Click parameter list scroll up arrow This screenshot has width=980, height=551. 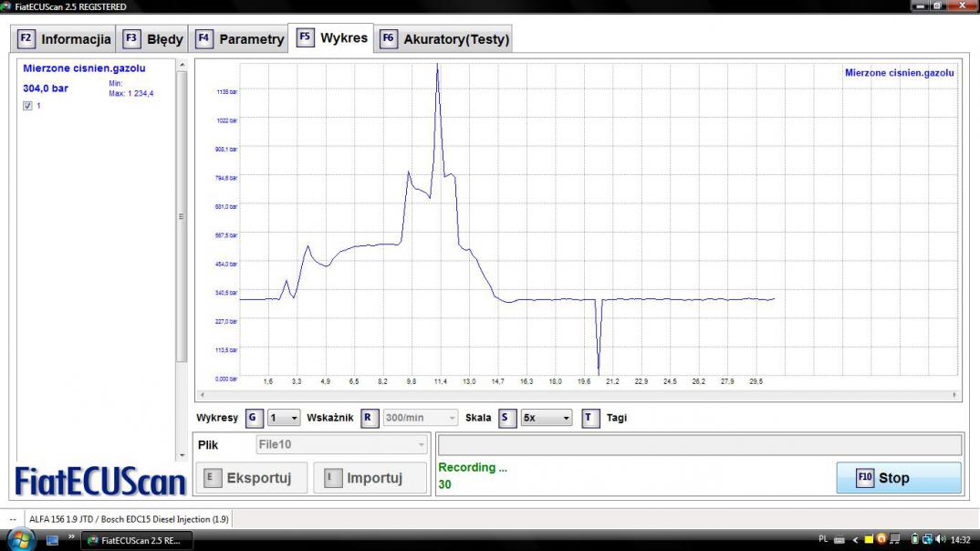pos(182,65)
